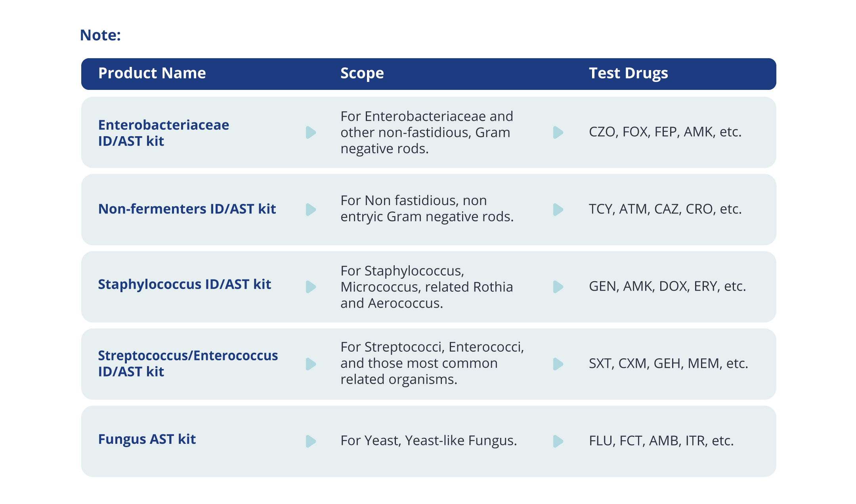
Task: Click arrow icon after Fungus AST kit
Action: pos(311,441)
